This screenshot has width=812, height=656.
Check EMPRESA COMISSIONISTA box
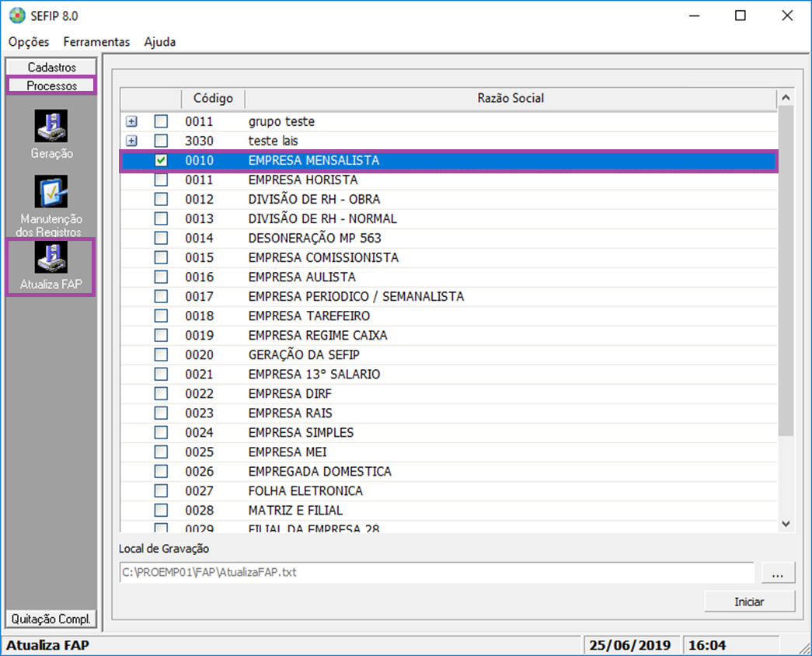(161, 257)
